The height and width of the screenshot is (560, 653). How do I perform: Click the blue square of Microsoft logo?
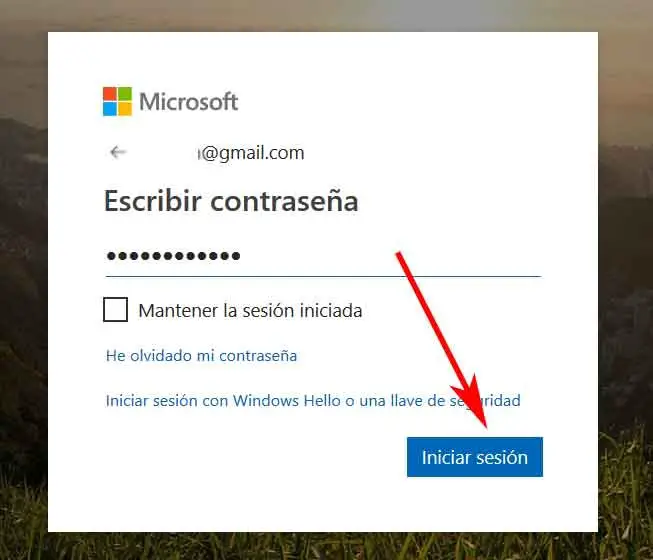click(x=110, y=109)
